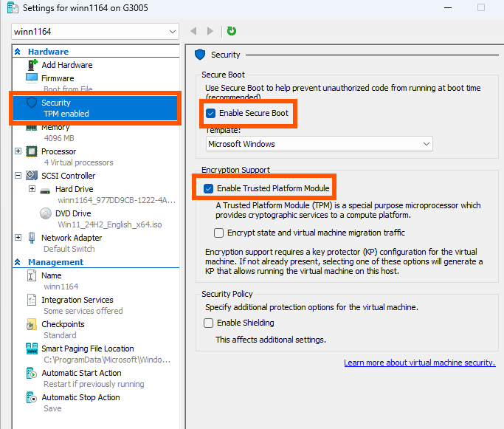Select the Firmware monitor icon
The width and height of the screenshot is (504, 429).
click(32, 78)
